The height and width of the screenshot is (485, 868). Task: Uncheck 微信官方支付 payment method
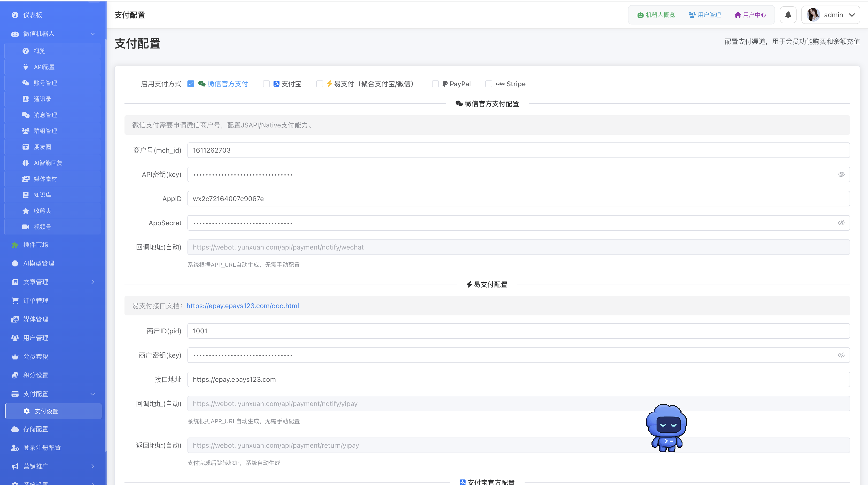click(x=191, y=84)
